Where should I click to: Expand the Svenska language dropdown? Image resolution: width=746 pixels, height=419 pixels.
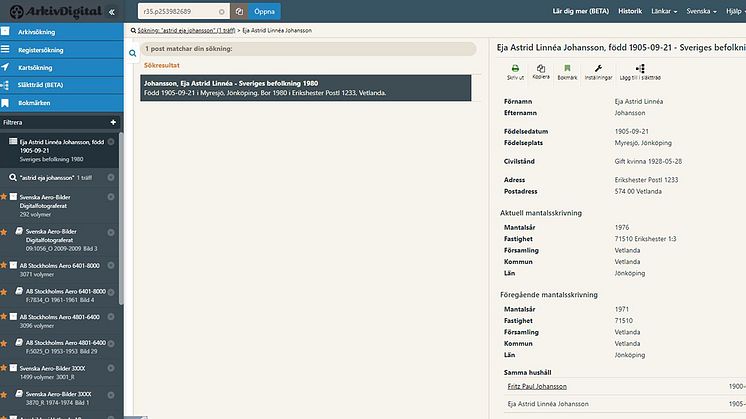(x=701, y=11)
